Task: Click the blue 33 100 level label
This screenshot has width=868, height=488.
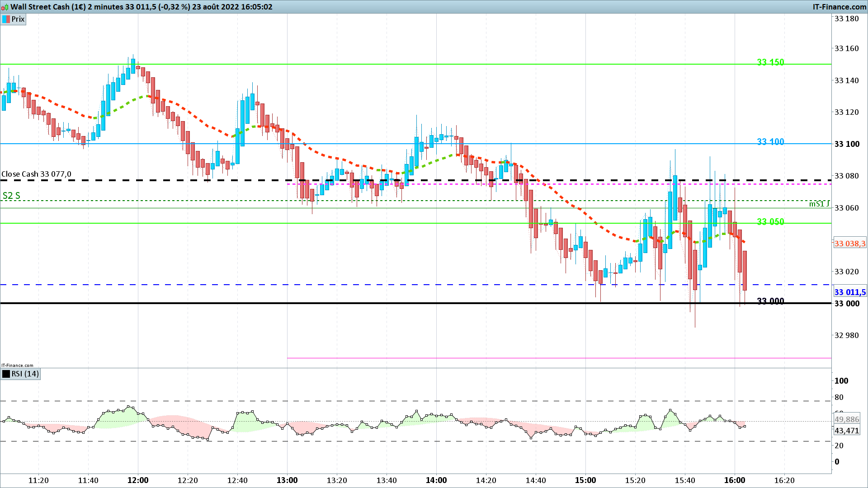Action: coord(770,142)
